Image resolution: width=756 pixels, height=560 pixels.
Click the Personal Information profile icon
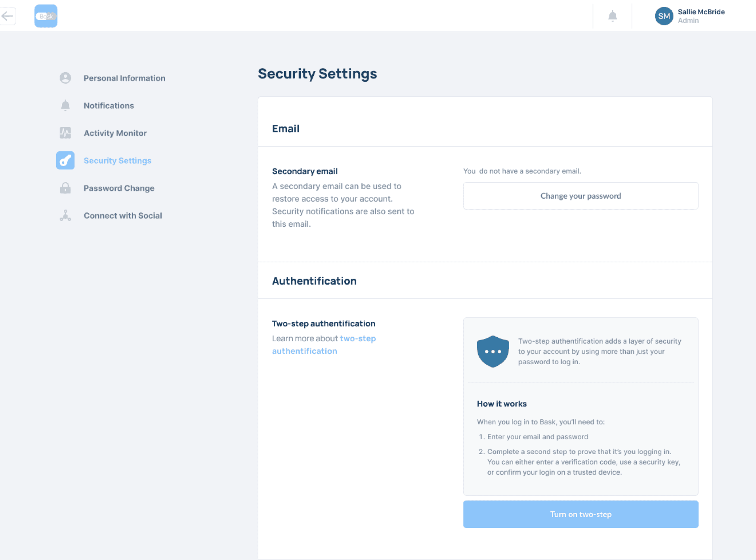pyautogui.click(x=65, y=78)
